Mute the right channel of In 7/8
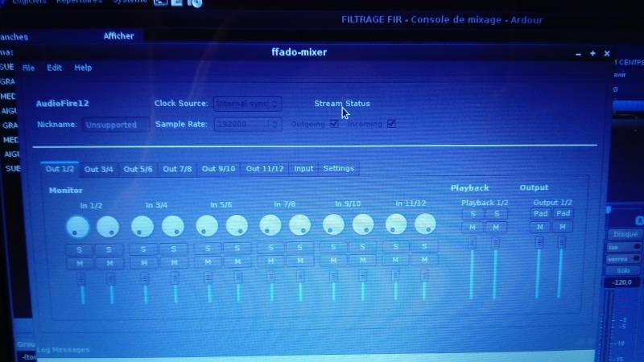644x362 pixels. 300,261
